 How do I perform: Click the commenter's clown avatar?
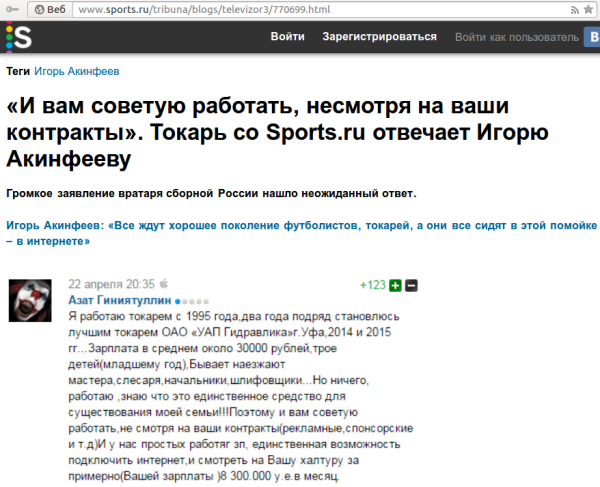(x=30, y=300)
